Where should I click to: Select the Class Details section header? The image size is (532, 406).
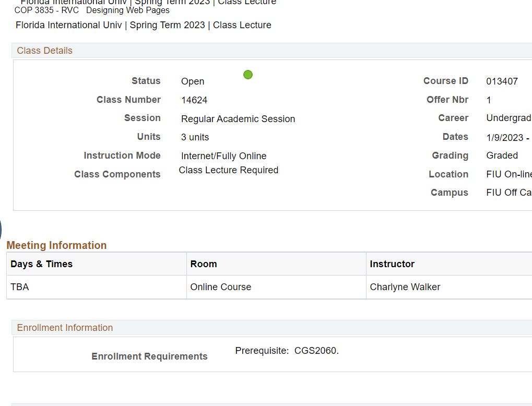coord(45,51)
